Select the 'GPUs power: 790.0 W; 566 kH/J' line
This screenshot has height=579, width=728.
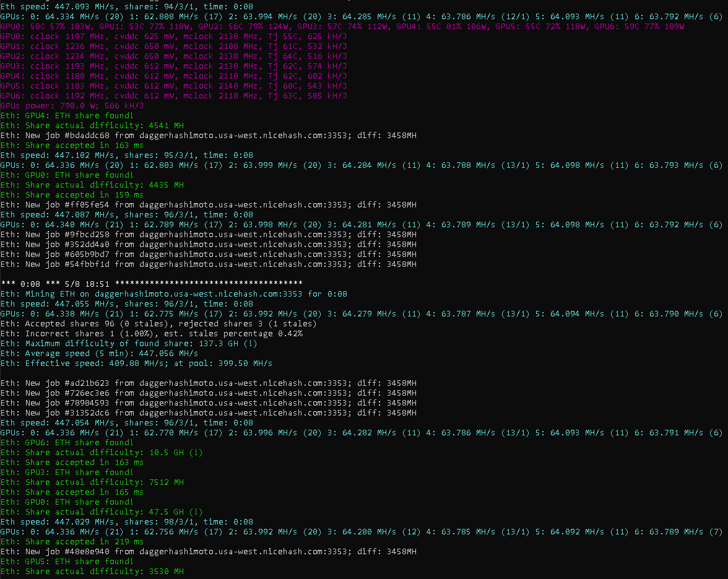(72, 106)
